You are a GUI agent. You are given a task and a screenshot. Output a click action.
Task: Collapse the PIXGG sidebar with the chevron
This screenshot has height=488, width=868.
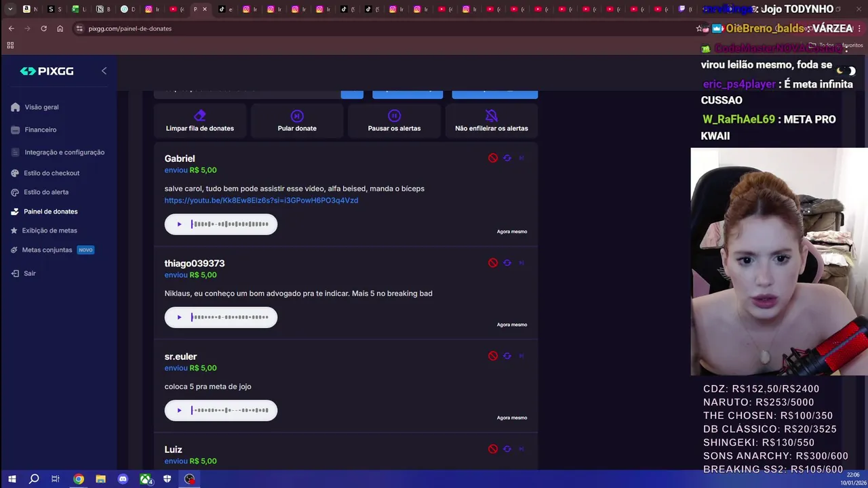point(104,70)
